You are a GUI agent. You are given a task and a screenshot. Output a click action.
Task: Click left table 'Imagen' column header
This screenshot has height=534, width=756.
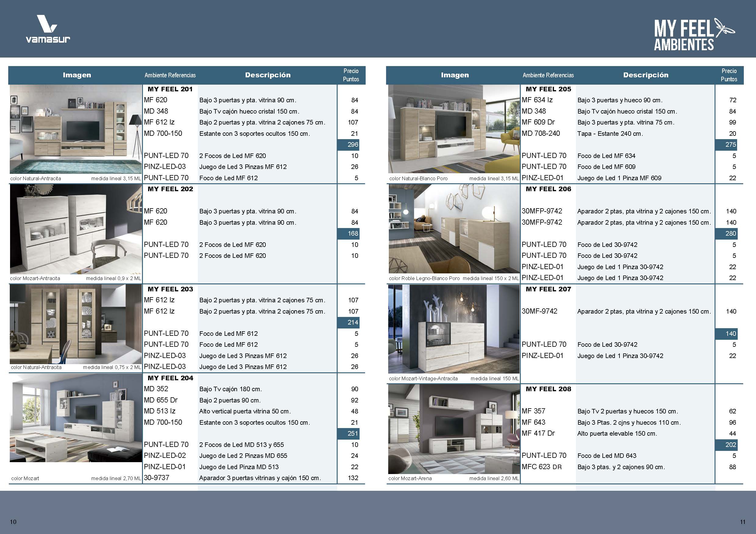coord(77,75)
